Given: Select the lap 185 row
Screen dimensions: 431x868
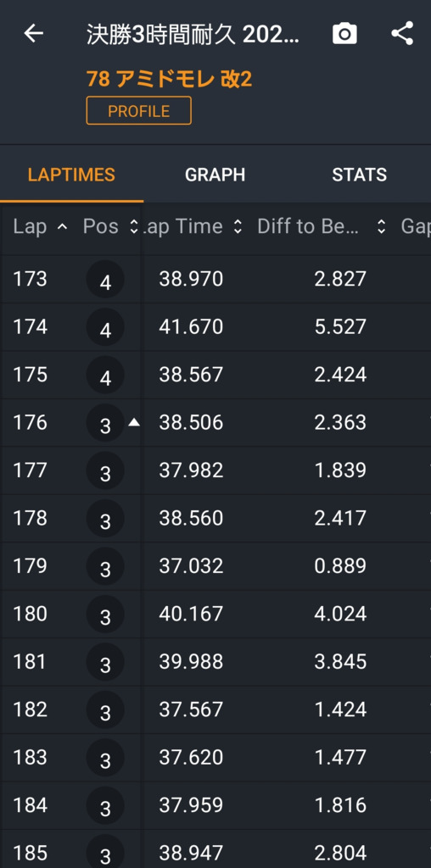Looking at the screenshot, I should coord(215,849).
